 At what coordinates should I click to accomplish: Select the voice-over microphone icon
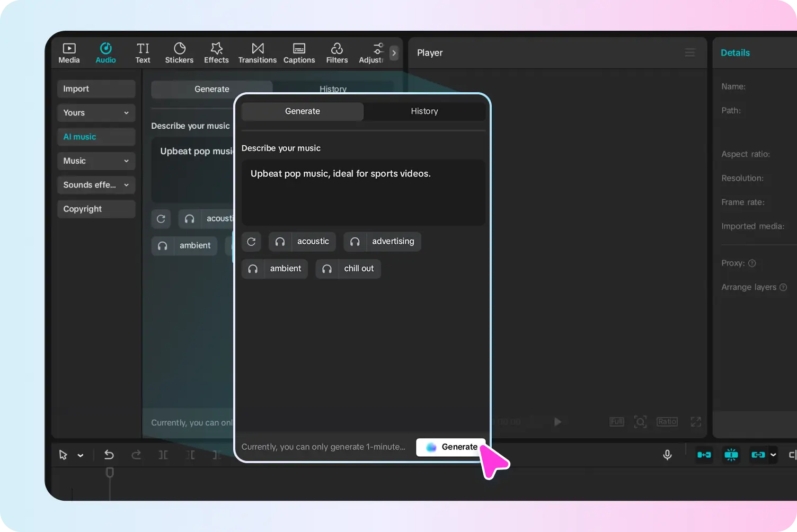667,455
